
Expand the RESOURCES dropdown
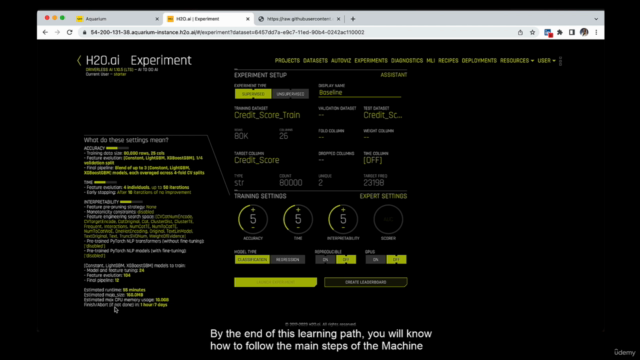tap(517, 60)
